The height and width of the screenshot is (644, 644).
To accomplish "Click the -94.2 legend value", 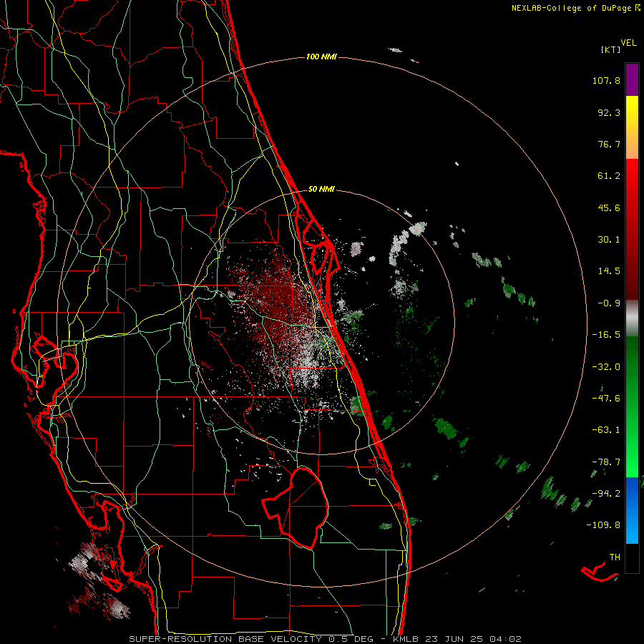I will click(x=606, y=494).
